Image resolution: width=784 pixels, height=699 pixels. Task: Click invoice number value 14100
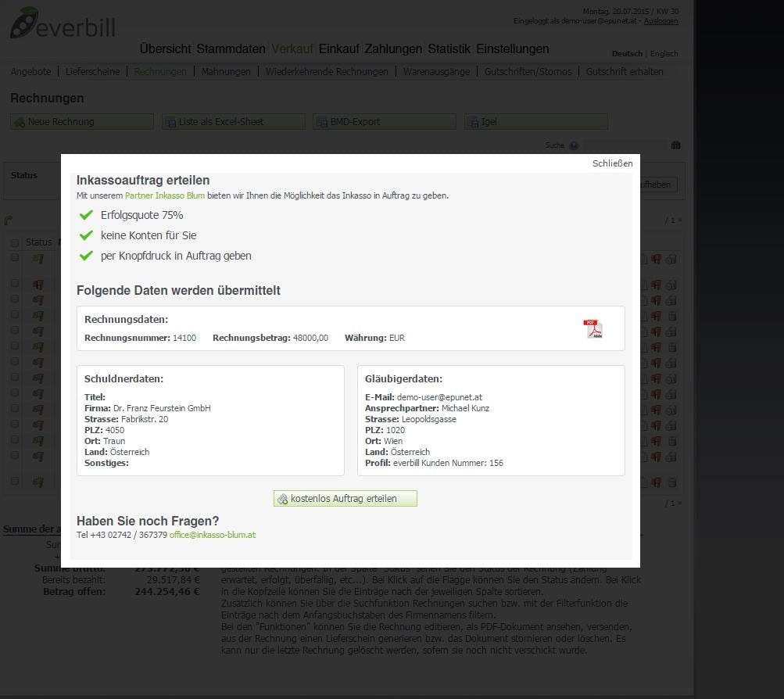pyautogui.click(x=184, y=338)
